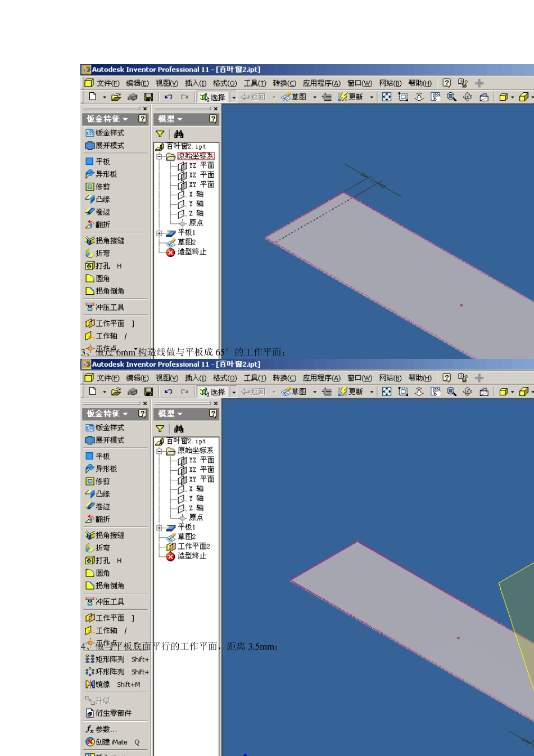The image size is (534, 756).
Task: Click Undo in the top Inventor window toolbar
Action: (168, 97)
